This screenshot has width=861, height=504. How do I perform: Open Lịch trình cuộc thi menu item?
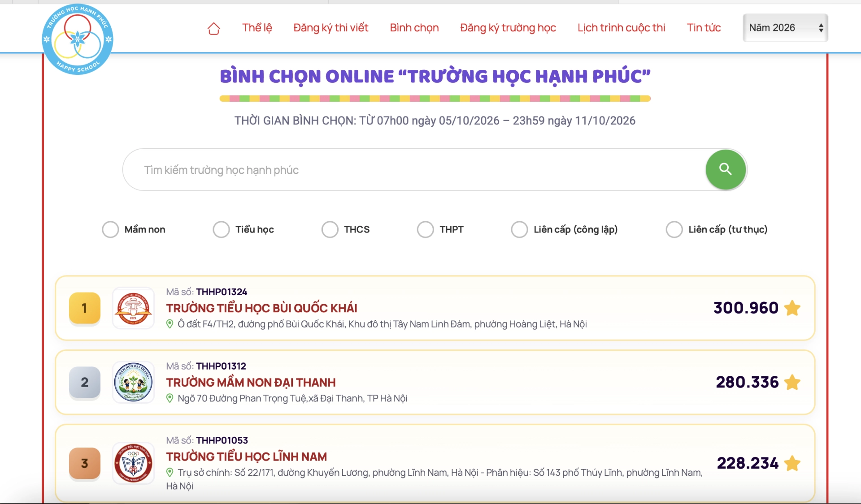(x=621, y=28)
